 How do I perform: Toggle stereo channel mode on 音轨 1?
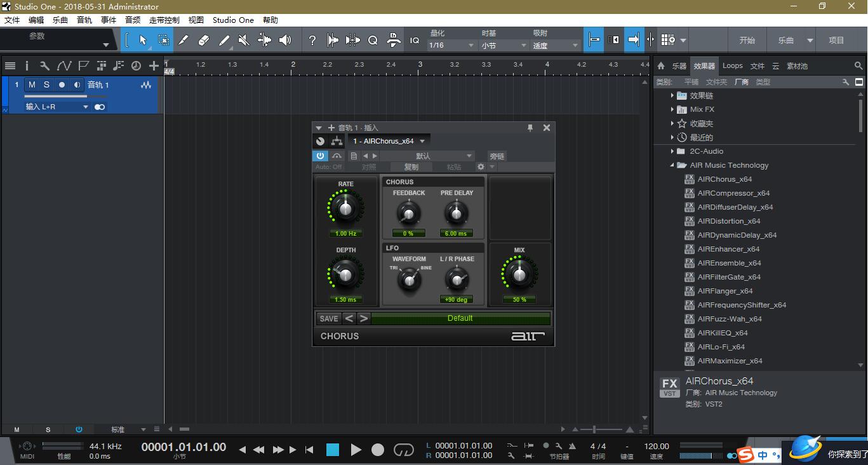pos(100,107)
